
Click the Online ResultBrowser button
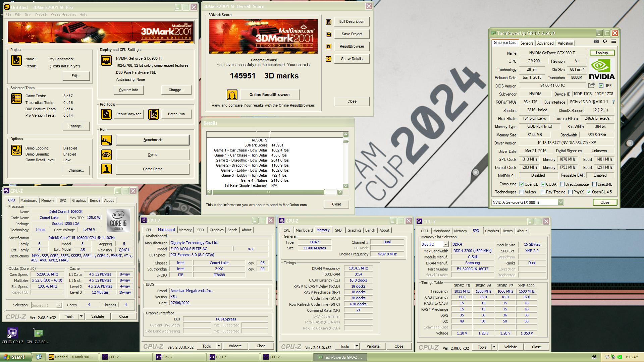(x=270, y=95)
